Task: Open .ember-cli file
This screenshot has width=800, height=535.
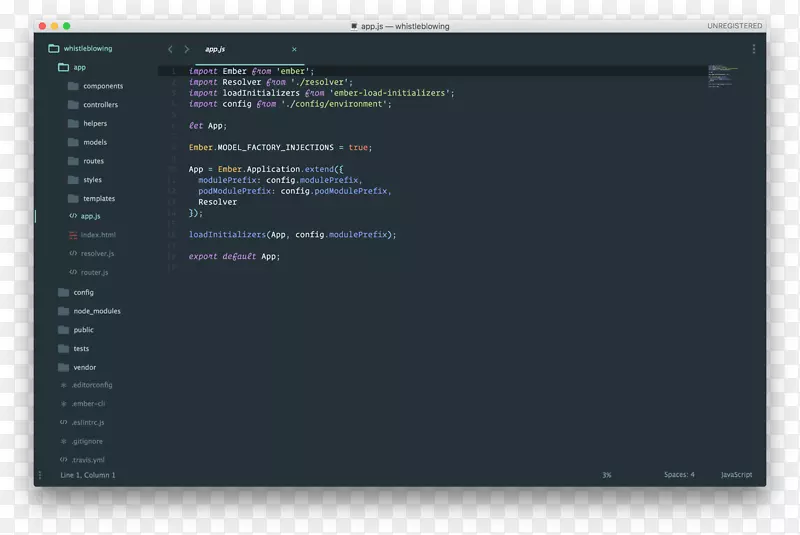Action: [x=83, y=404]
